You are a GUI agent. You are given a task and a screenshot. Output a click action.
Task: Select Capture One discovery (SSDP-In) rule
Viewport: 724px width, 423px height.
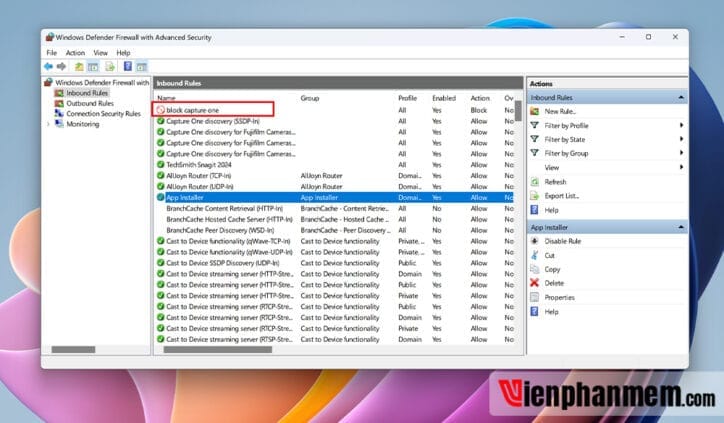pyautogui.click(x=335, y=121)
